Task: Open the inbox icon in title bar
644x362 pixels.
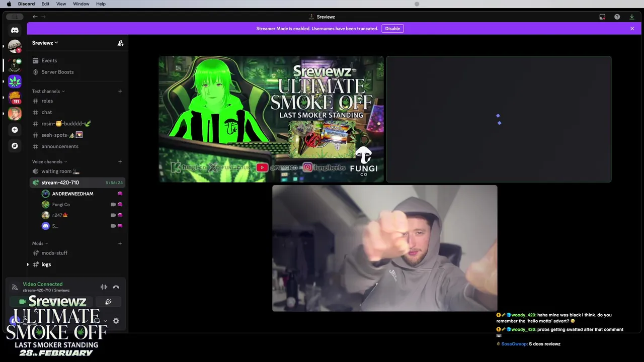Action: 602,17
